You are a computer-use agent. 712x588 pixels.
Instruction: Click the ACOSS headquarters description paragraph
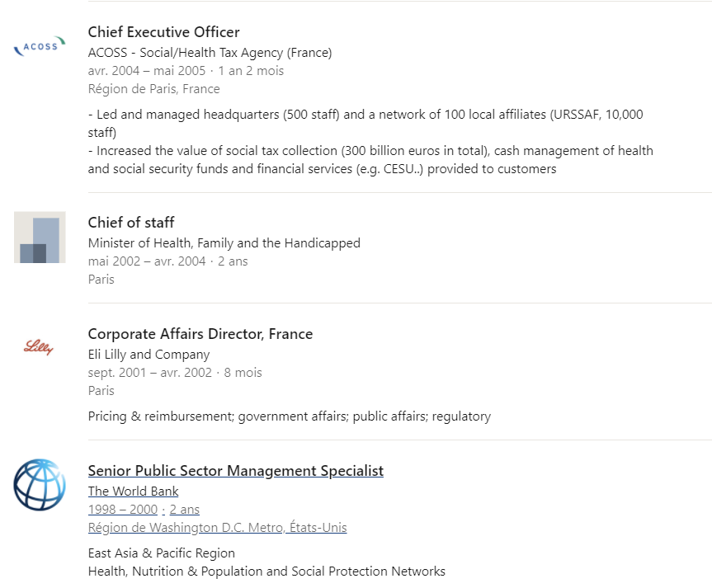click(370, 142)
